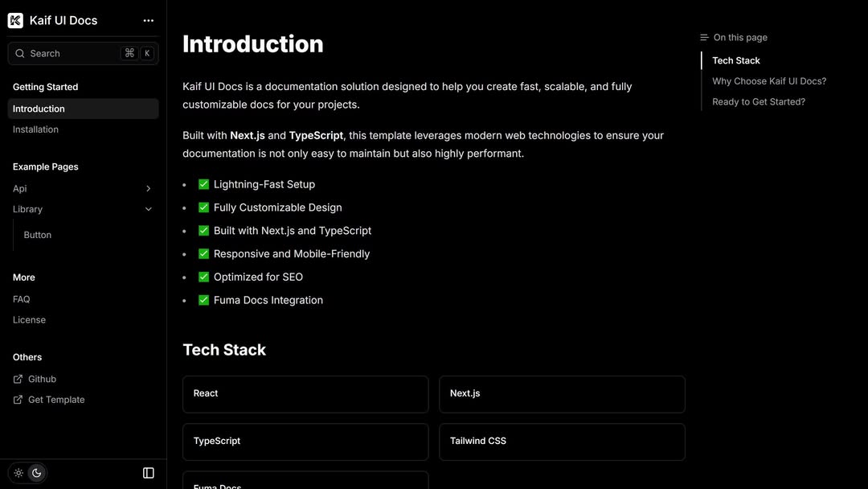Jump to Ready to Get Started section
868x489 pixels.
click(x=758, y=102)
